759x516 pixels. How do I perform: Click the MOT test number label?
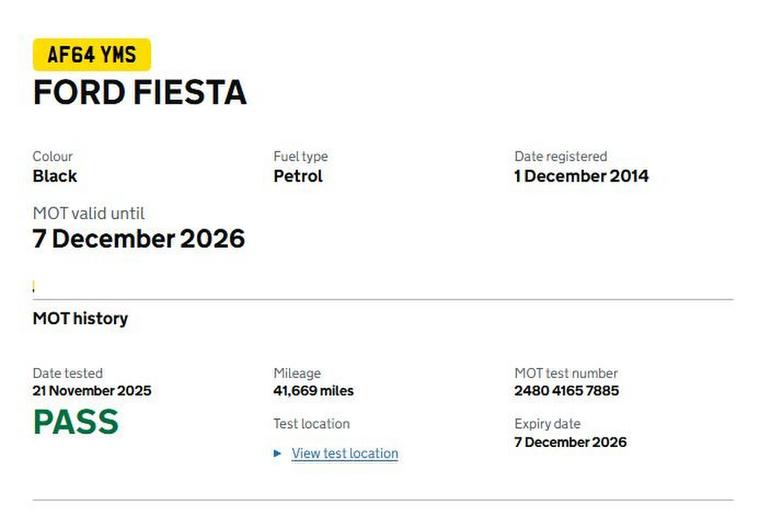[566, 373]
